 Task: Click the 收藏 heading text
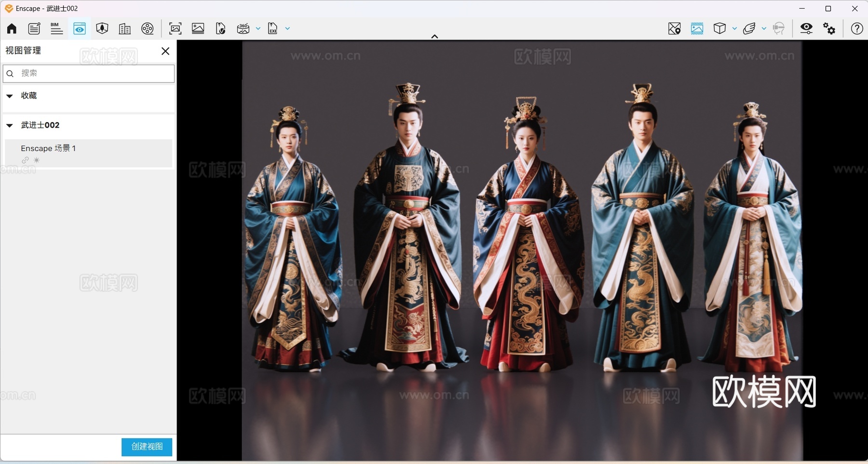29,96
